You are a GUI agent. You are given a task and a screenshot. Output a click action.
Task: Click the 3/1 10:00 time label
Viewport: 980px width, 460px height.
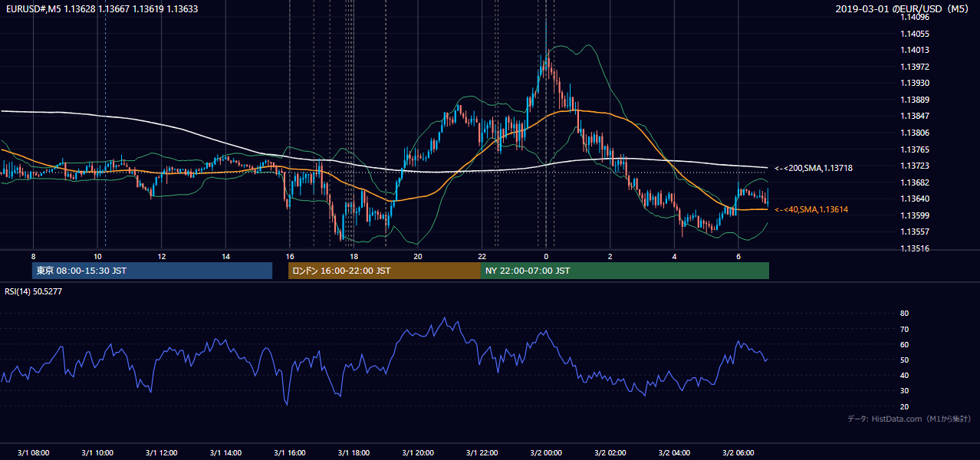[97, 452]
